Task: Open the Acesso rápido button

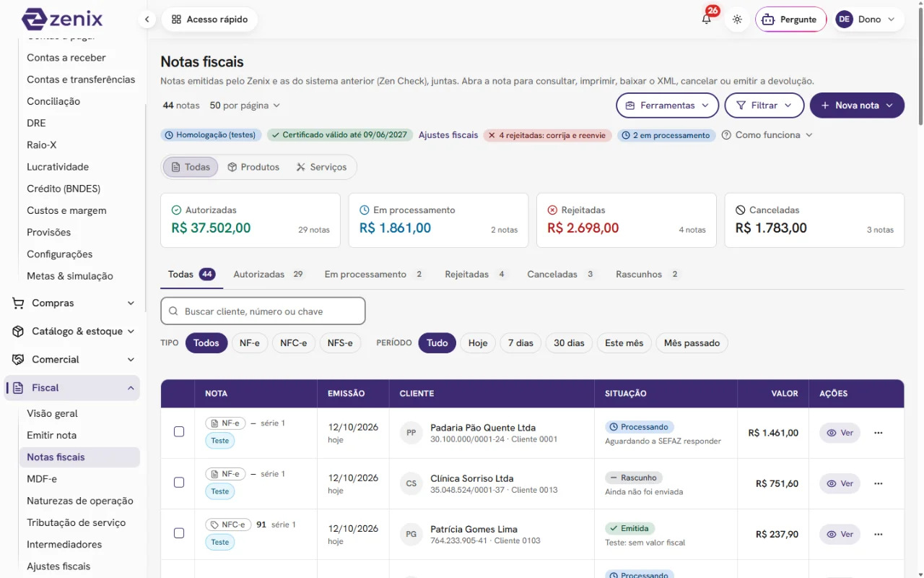Action: click(209, 20)
